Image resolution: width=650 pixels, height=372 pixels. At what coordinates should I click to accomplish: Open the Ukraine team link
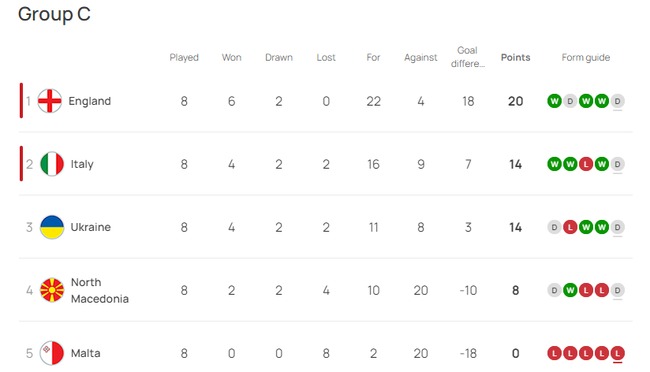tap(91, 227)
